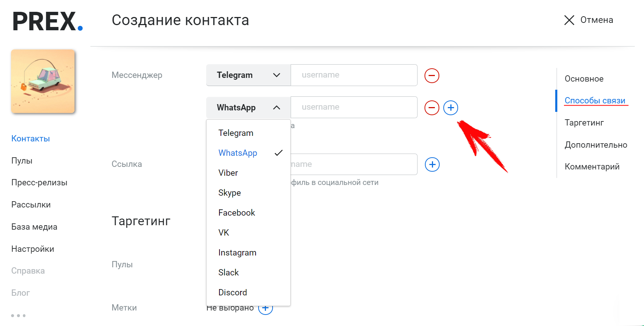Jump to Дополнительно section

[x=596, y=145]
